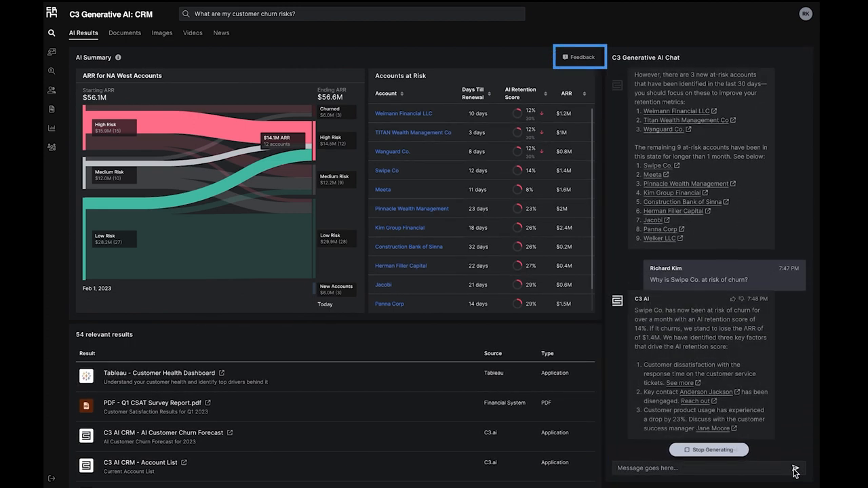Open Herman Filler Capital link in chat list
The height and width of the screenshot is (488, 868).
tap(673, 211)
